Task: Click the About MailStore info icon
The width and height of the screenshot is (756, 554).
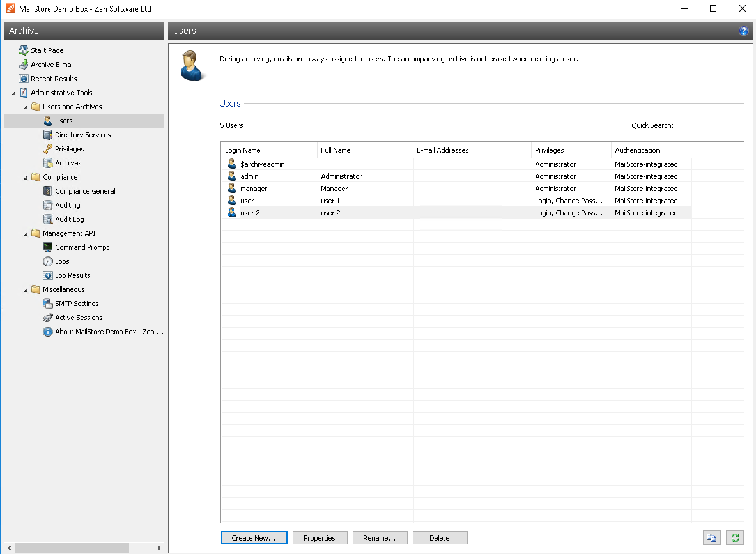Action: click(47, 331)
